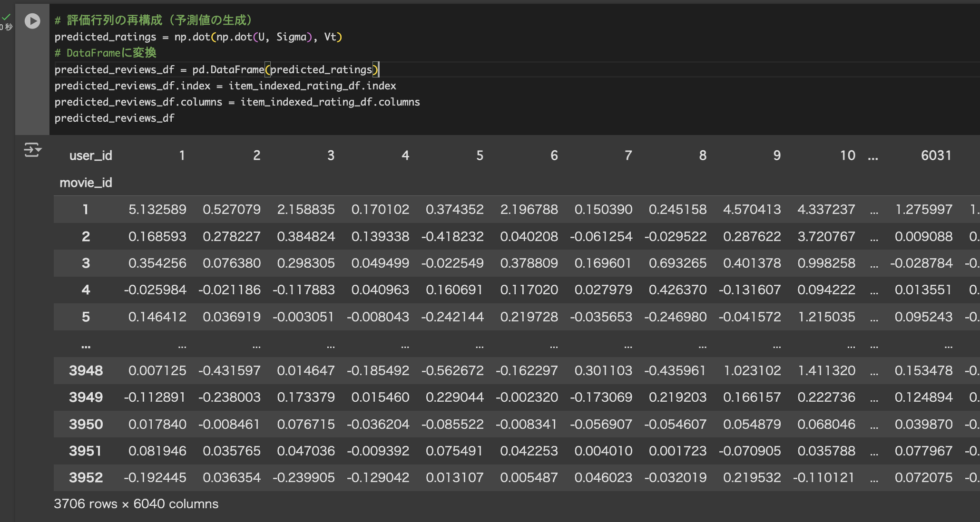The image size is (980, 522).
Task: Click the row ellipsis under movie_id index
Action: (86, 346)
